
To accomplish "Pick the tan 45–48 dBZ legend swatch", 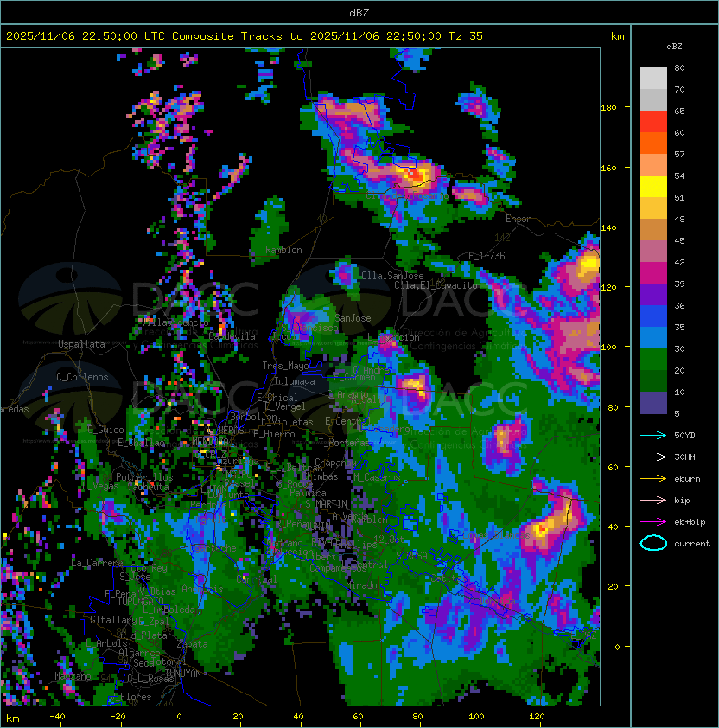I will tap(653, 230).
